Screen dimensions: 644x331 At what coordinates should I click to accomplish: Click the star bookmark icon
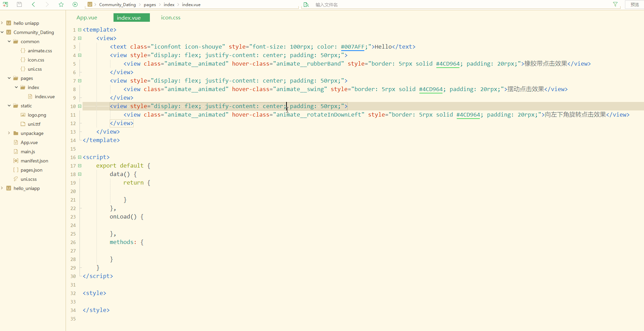(61, 4)
